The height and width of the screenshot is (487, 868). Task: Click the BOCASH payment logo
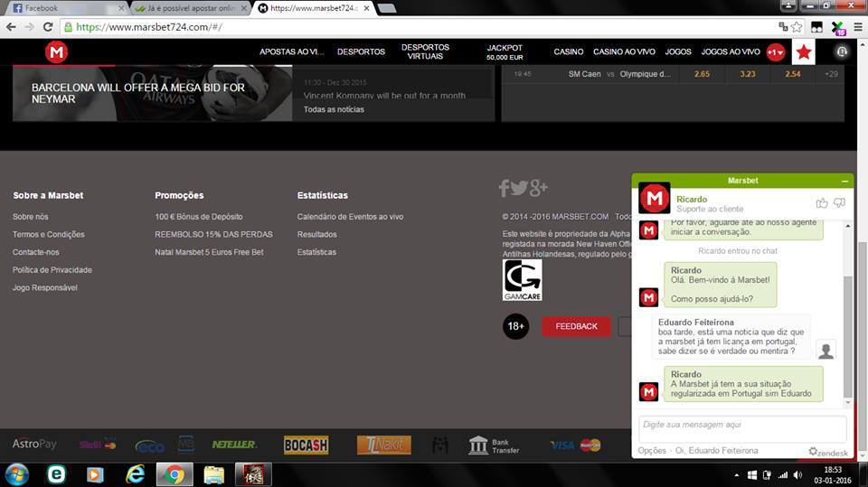point(307,445)
